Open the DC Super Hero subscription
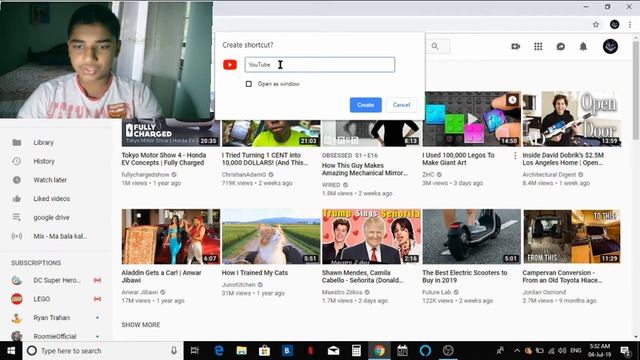The image size is (640, 360). click(56, 280)
